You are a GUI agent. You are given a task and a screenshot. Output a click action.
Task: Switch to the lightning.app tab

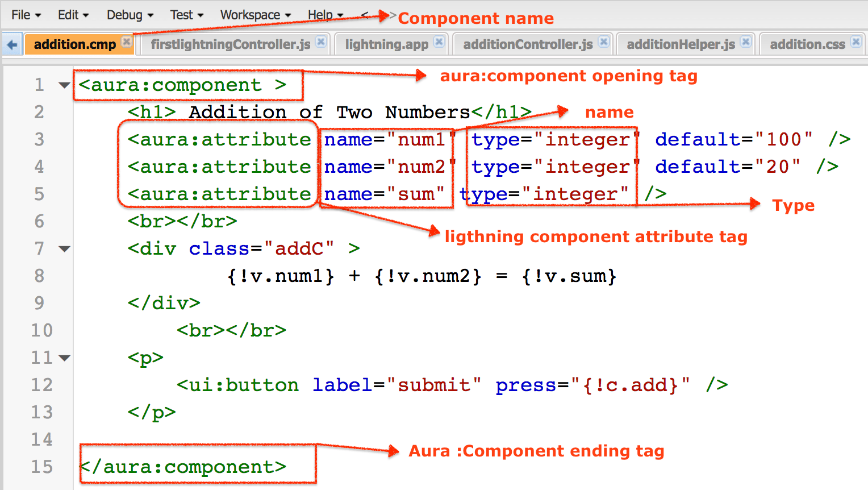click(386, 44)
